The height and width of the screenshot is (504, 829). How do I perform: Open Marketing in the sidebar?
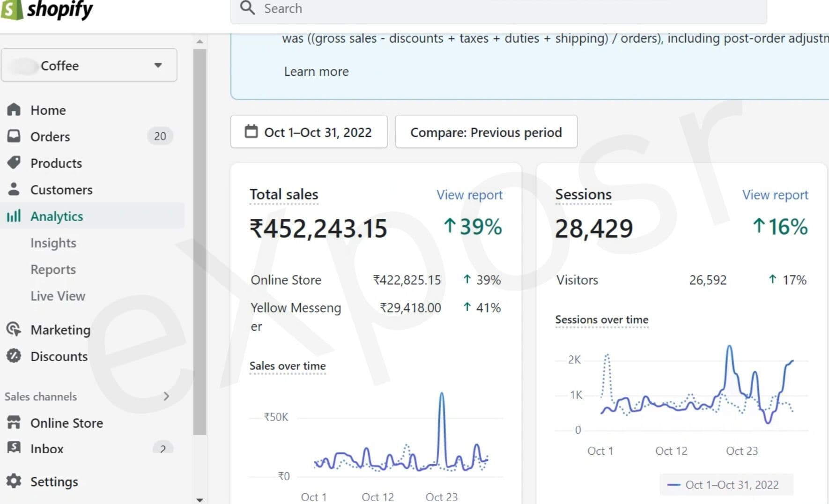[60, 330]
